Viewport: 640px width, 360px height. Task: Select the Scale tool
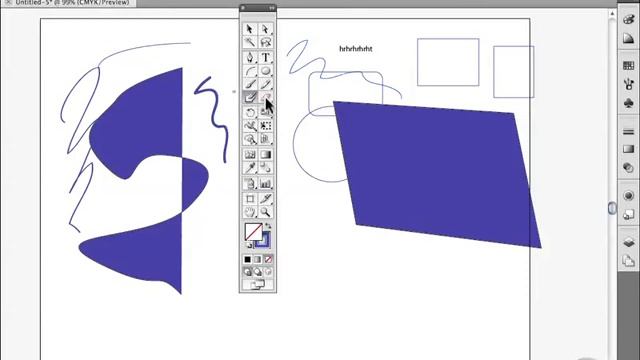265,112
